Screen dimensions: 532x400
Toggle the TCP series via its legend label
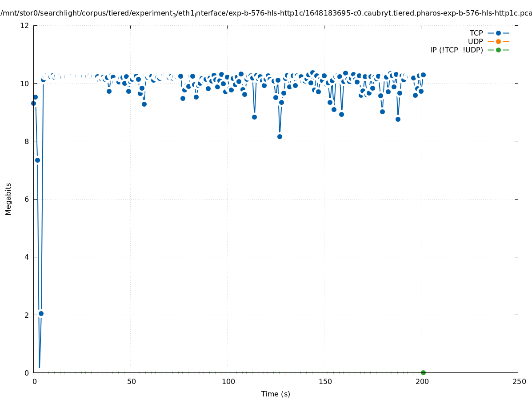pos(476,33)
